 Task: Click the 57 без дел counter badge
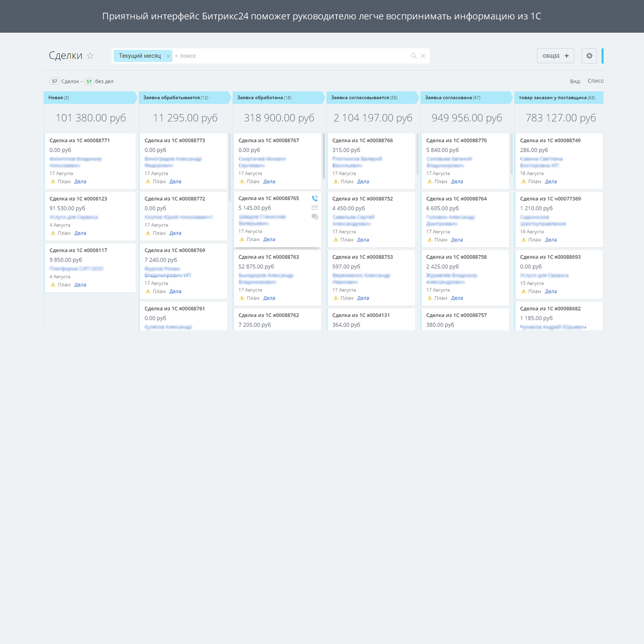[89, 81]
